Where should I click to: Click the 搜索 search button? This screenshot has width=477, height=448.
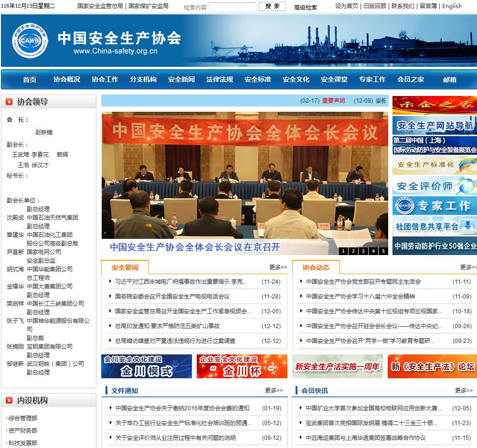tap(272, 6)
